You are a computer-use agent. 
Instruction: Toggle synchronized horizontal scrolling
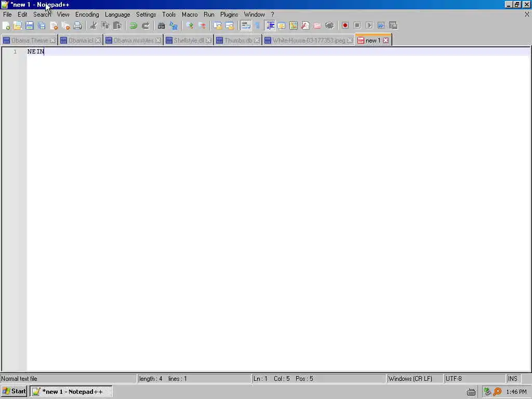click(230, 25)
